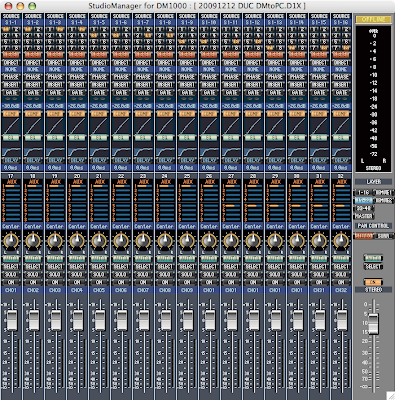Toggle AUTO on channel 18

click(x=33, y=259)
